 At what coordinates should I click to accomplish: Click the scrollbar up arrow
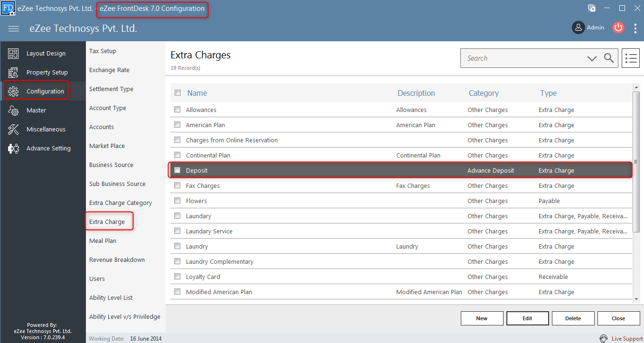[x=636, y=87]
